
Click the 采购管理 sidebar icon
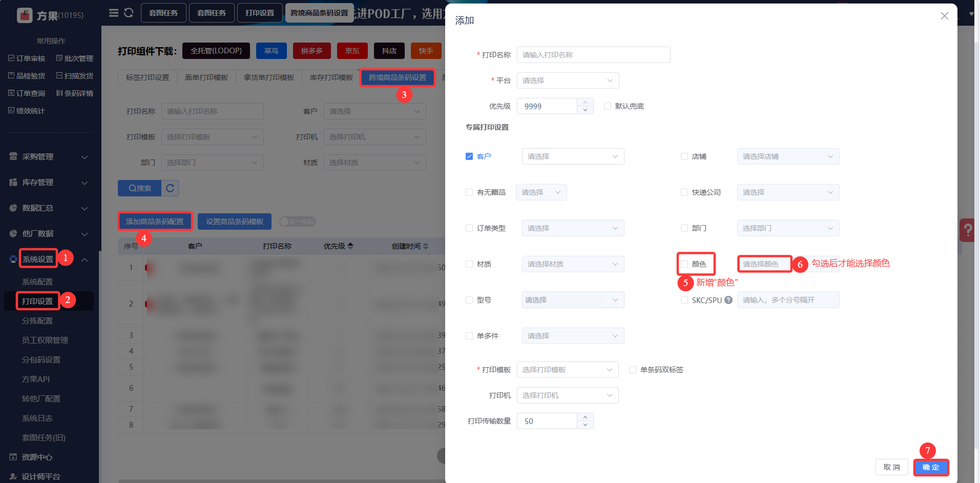13,156
